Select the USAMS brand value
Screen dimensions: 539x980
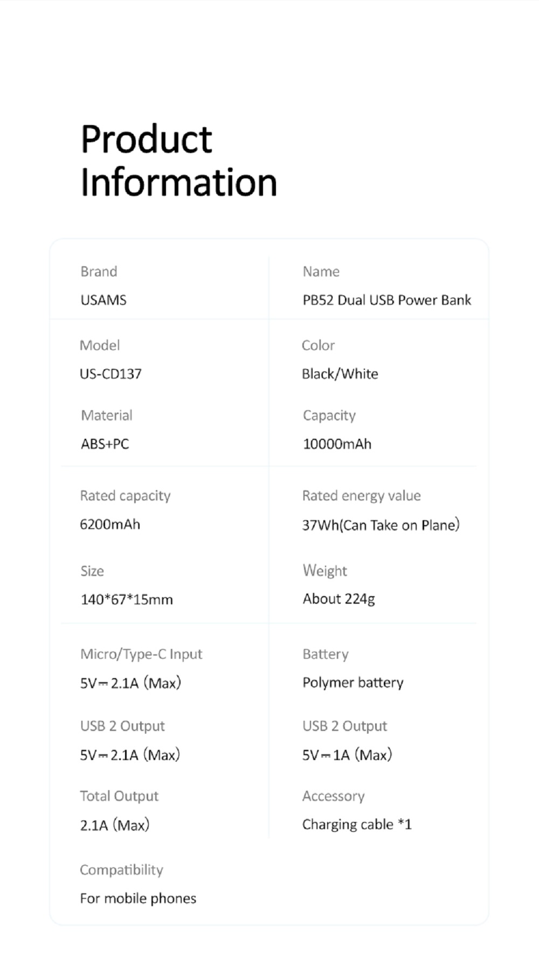103,300
